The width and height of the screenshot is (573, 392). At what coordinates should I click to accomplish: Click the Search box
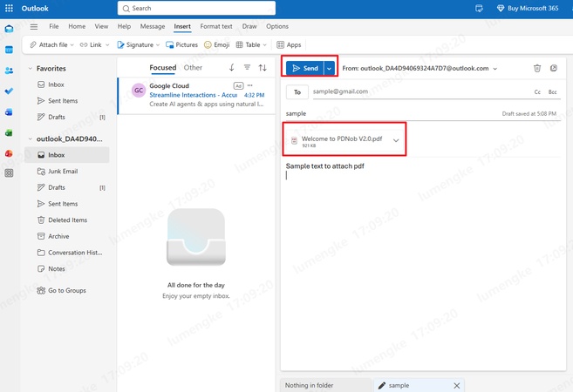click(196, 8)
